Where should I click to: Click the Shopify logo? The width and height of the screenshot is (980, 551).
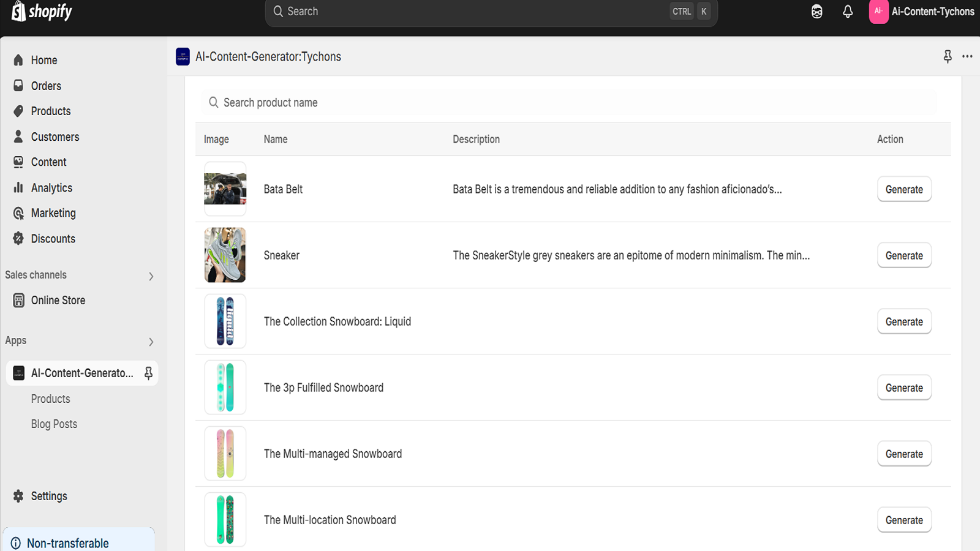tap(42, 11)
